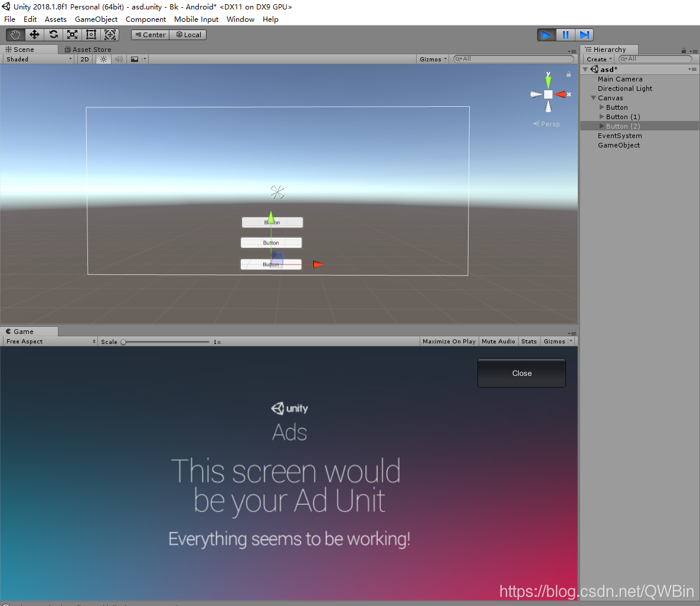Open the Free Aspect dropdown in Game view

[x=47, y=341]
